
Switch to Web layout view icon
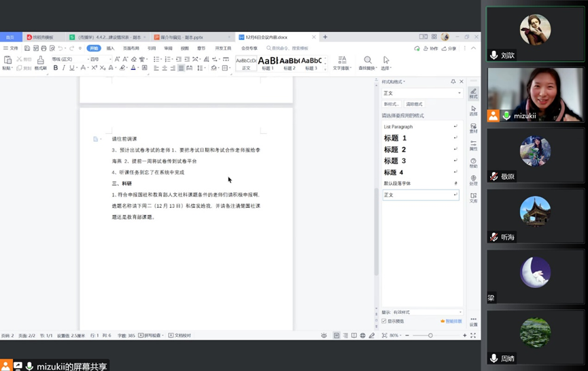tap(362, 336)
